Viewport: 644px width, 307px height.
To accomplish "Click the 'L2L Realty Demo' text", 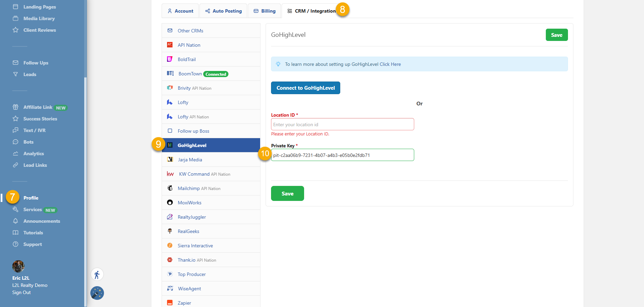I will coord(30,285).
